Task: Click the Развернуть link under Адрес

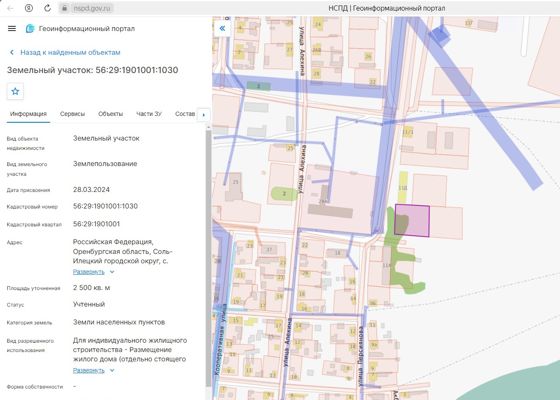Action: pos(89,272)
